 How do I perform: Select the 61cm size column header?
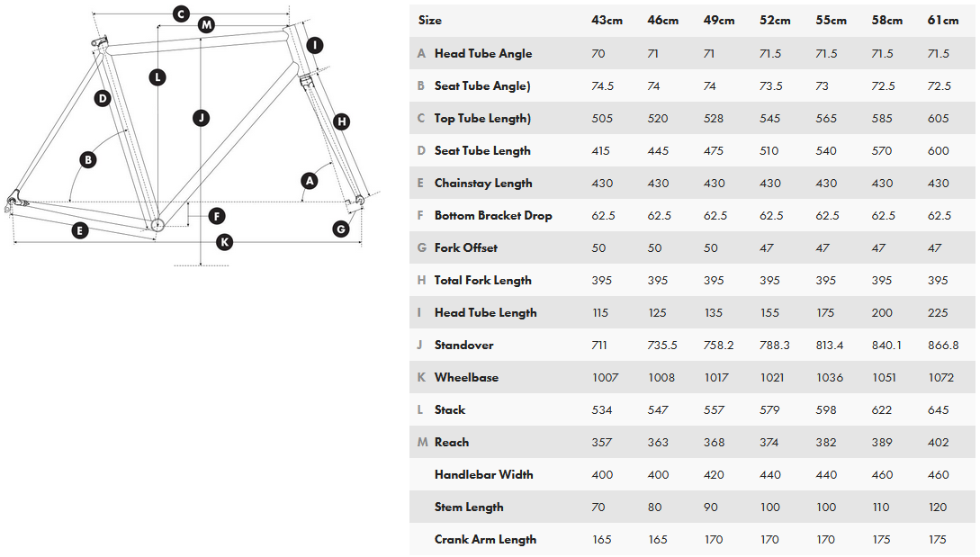[x=942, y=21]
